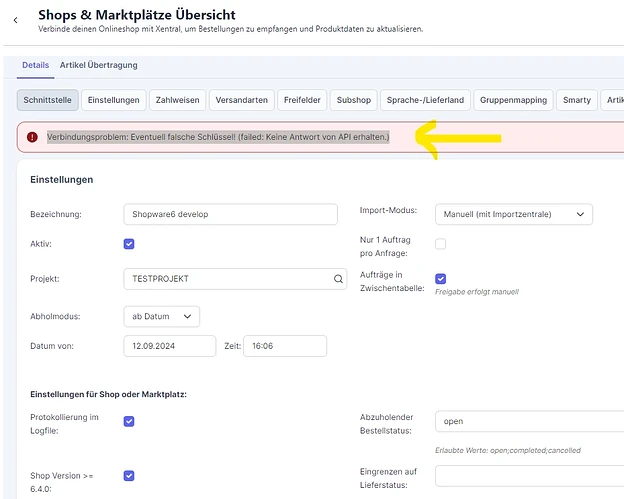Screen dimensions: 624x499
Task: Click 'Einstellungen für Shop oder Marktplatz:' heading
Action: click(108, 394)
